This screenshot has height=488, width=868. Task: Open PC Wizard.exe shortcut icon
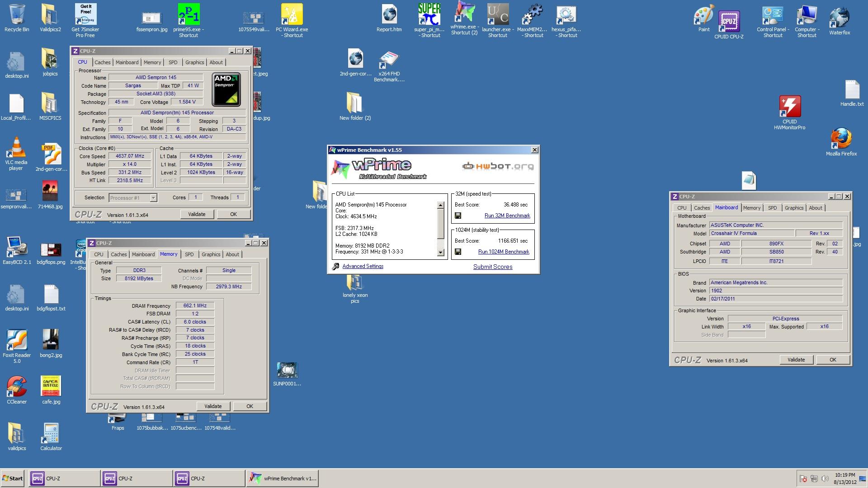pos(292,20)
